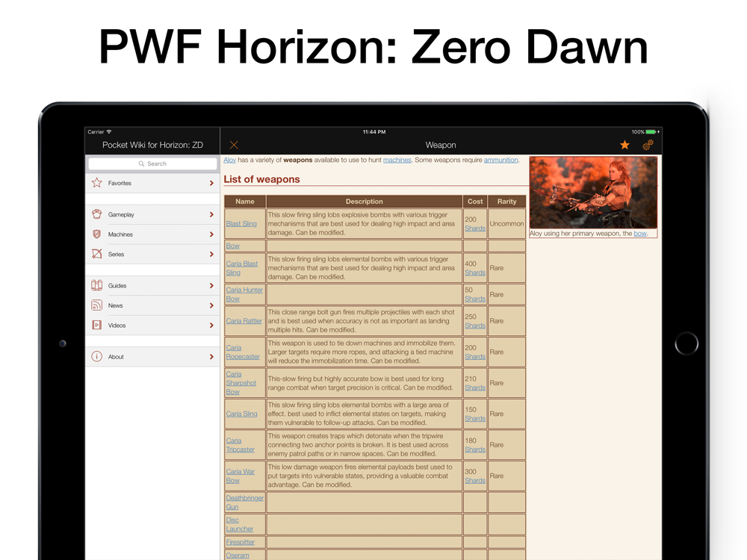
Task: Tap the Rarity column header
Action: [x=507, y=202]
